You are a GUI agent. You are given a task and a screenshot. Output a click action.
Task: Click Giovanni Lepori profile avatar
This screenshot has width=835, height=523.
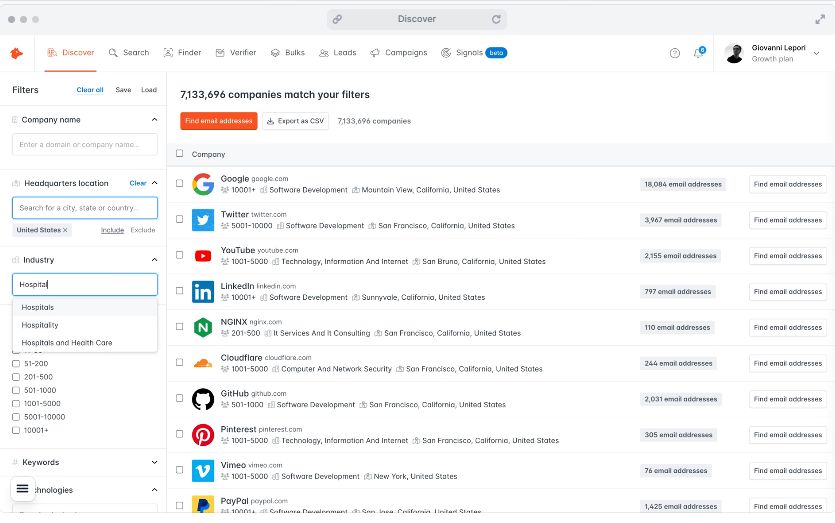click(734, 53)
